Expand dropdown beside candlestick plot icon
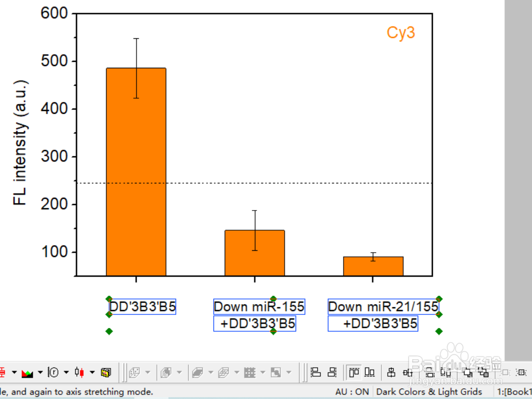 pos(92,372)
